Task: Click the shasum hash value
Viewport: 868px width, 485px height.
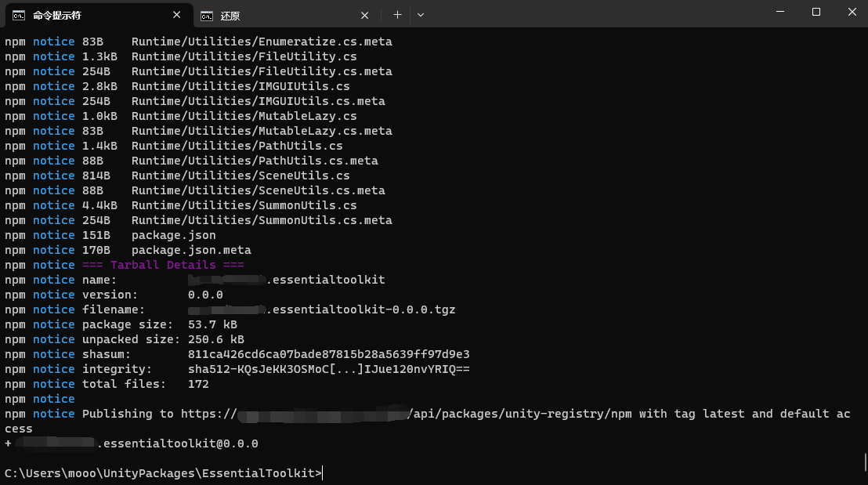Action: coord(329,354)
